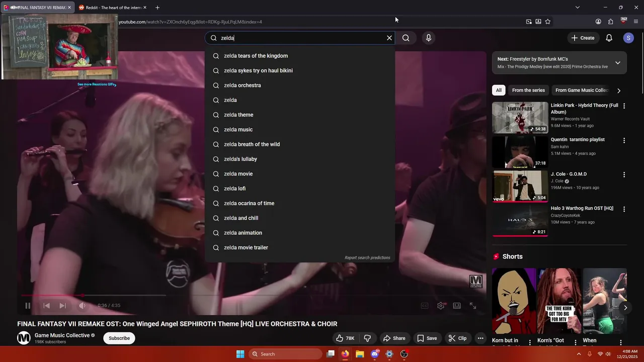
Task: Open the J. Cole G.O.M.D video thumbnail
Action: click(x=520, y=186)
